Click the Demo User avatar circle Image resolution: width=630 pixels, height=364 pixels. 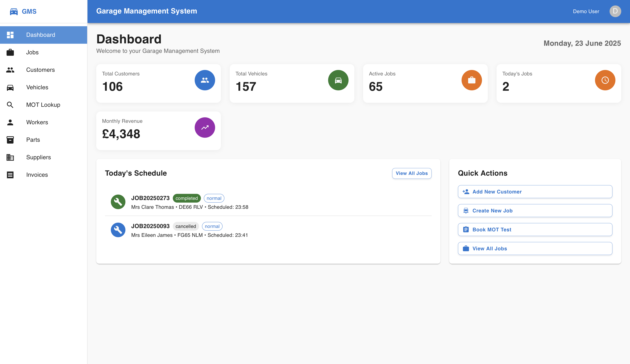pyautogui.click(x=615, y=11)
